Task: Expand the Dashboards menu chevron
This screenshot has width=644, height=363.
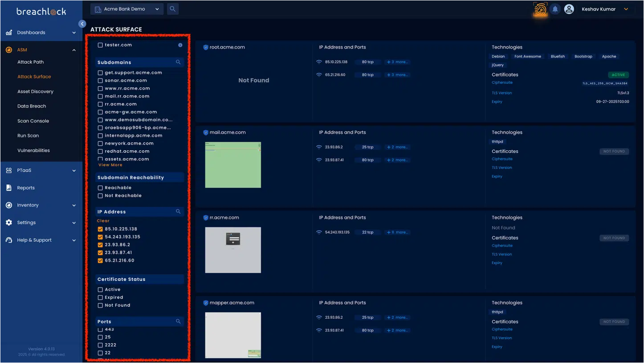Action: (x=74, y=33)
